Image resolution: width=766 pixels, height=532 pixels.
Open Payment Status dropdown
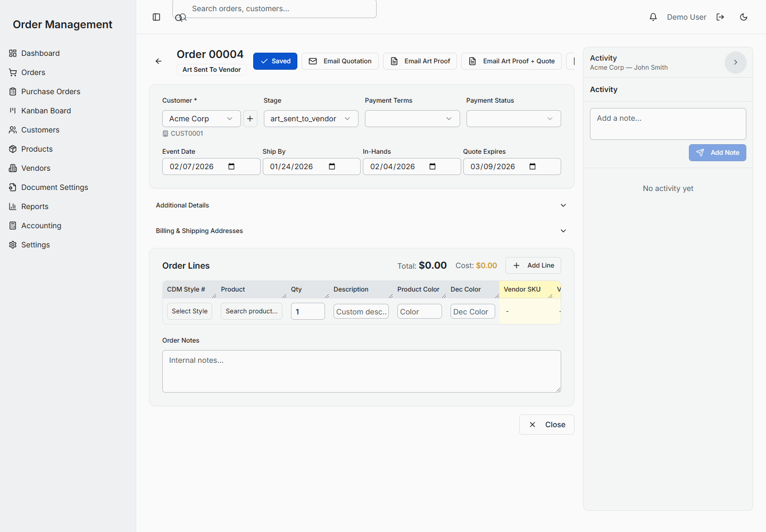(513, 119)
